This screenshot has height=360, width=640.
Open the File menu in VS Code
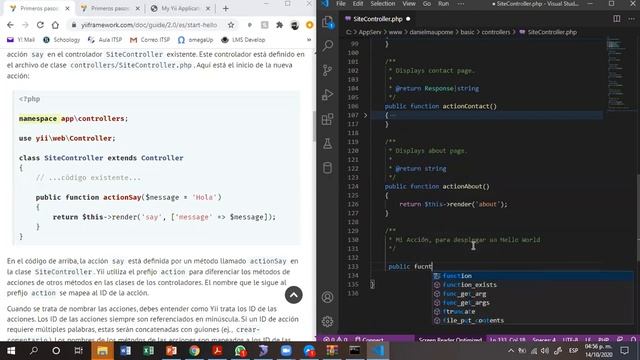click(x=341, y=4)
